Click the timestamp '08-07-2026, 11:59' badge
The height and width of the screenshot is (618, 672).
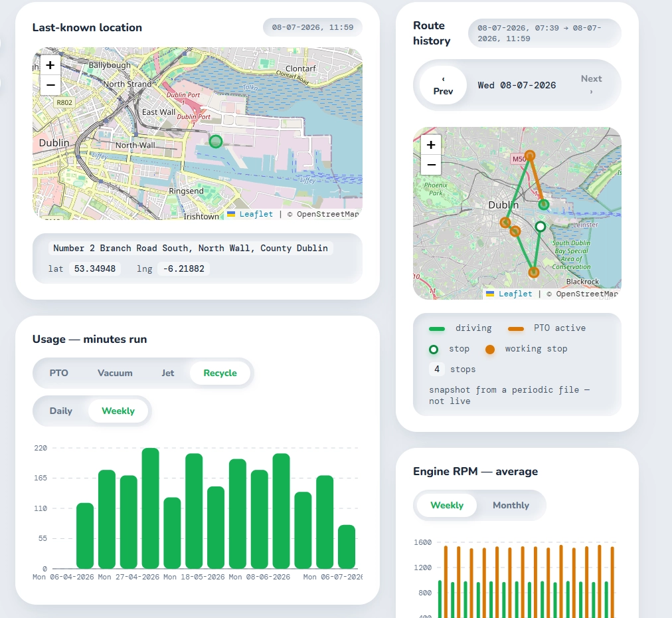pyautogui.click(x=313, y=27)
